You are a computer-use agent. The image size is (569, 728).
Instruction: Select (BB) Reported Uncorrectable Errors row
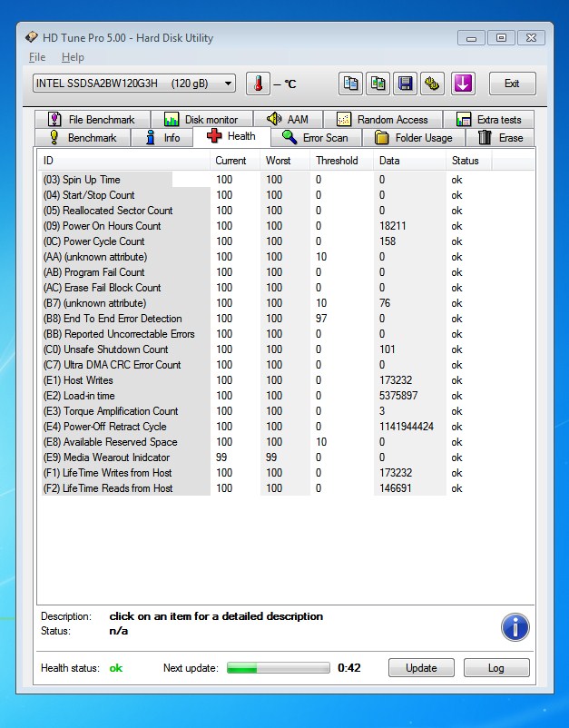(286, 334)
